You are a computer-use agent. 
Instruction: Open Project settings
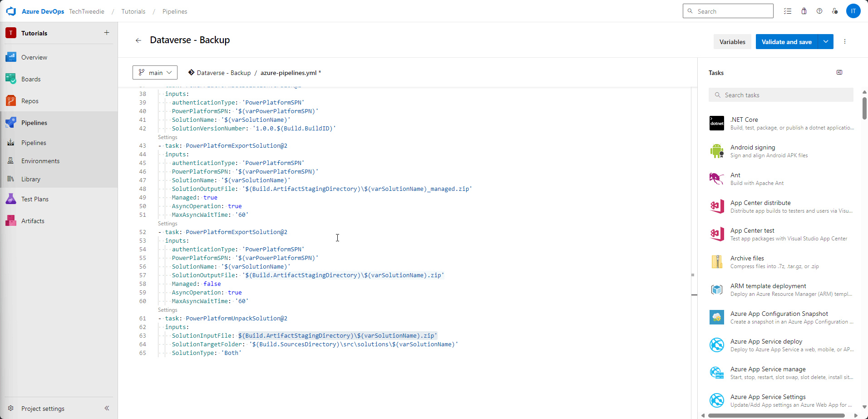(43, 408)
